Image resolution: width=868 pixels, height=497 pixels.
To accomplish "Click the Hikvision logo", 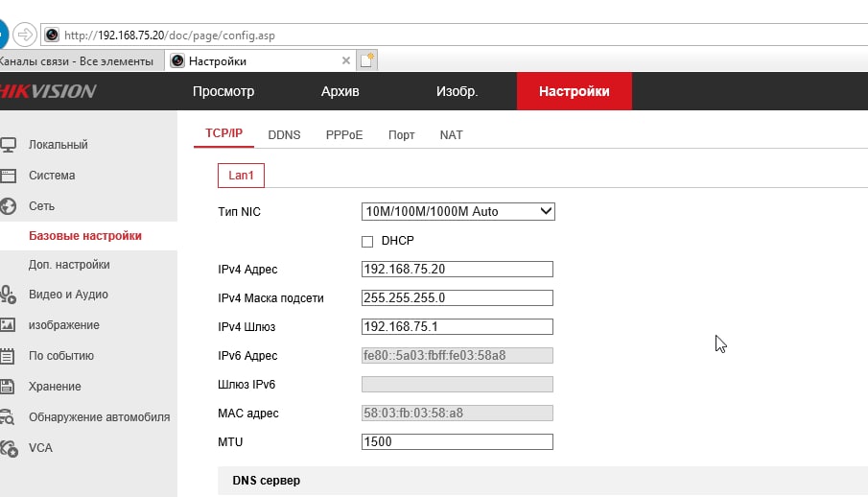I will coord(48,91).
